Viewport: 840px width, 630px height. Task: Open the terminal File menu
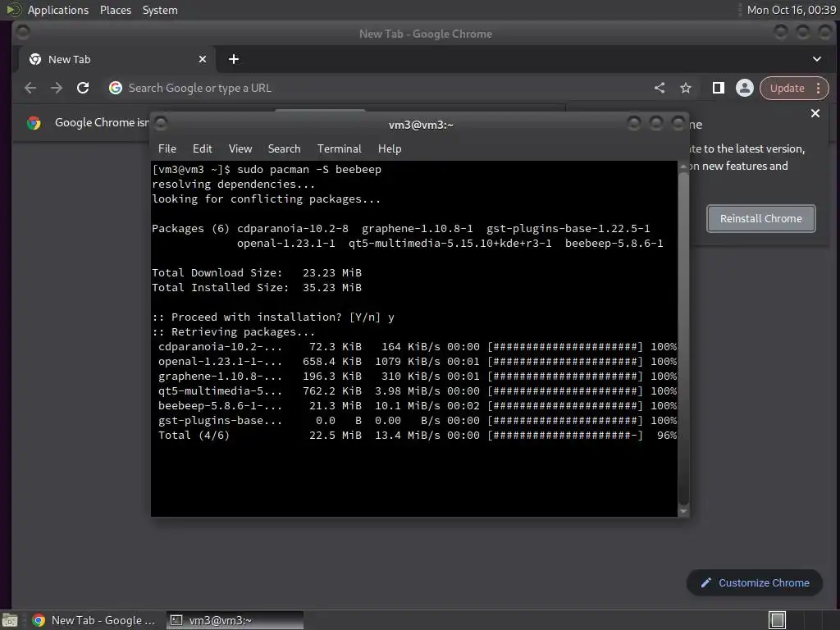pyautogui.click(x=167, y=148)
